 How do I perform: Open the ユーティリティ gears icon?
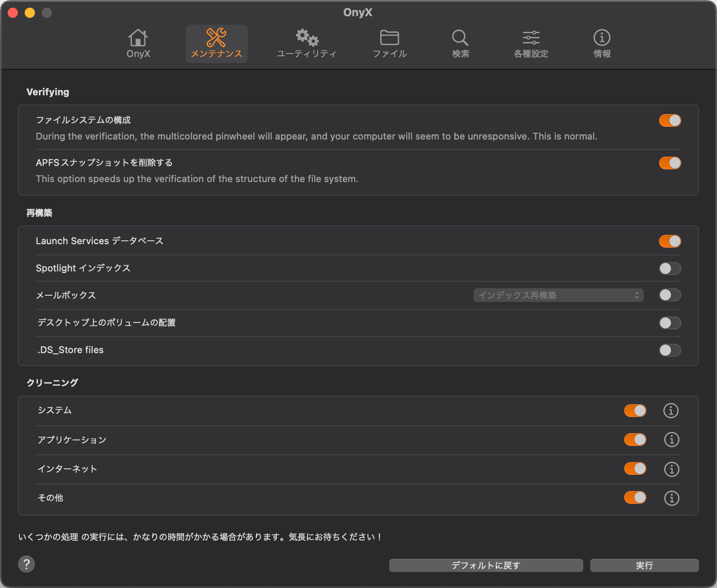click(307, 38)
